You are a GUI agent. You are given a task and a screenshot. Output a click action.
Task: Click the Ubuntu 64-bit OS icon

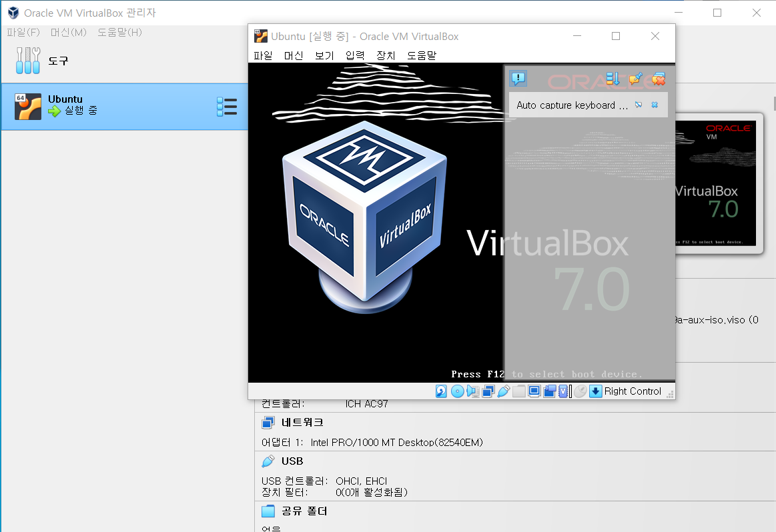pyautogui.click(x=28, y=106)
